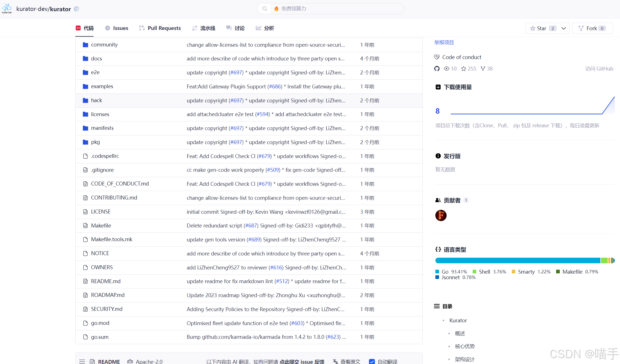Click the contributor avatar thumbnail
The height and width of the screenshot is (364, 620).
pyautogui.click(x=441, y=215)
